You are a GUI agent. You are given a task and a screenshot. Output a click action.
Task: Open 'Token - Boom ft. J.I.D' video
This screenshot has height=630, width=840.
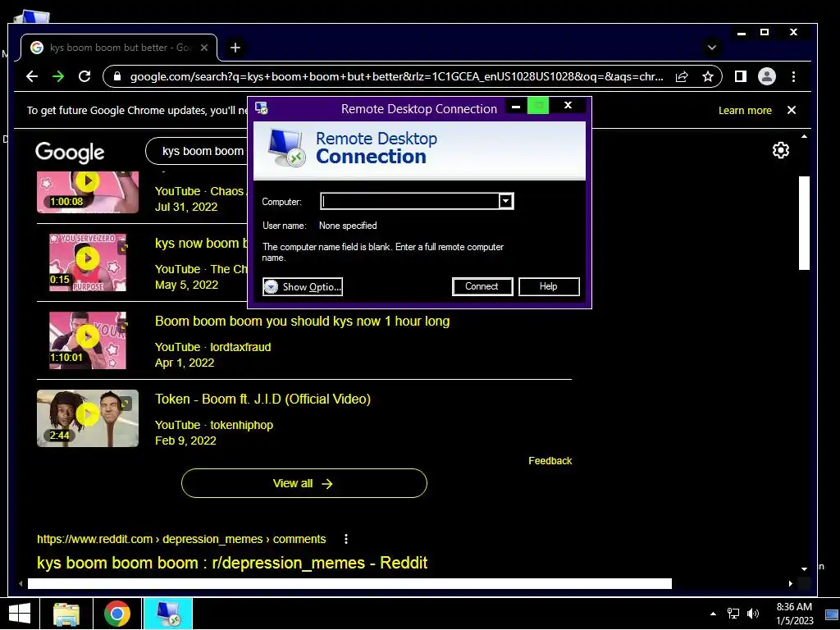pos(262,399)
